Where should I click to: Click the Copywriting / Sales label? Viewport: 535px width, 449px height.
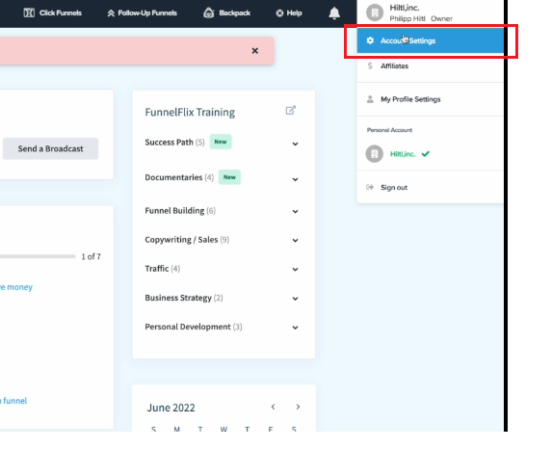pos(182,240)
